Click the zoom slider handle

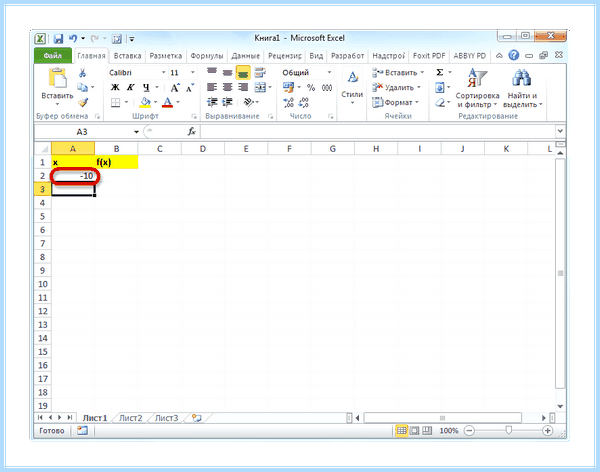pyautogui.click(x=508, y=431)
